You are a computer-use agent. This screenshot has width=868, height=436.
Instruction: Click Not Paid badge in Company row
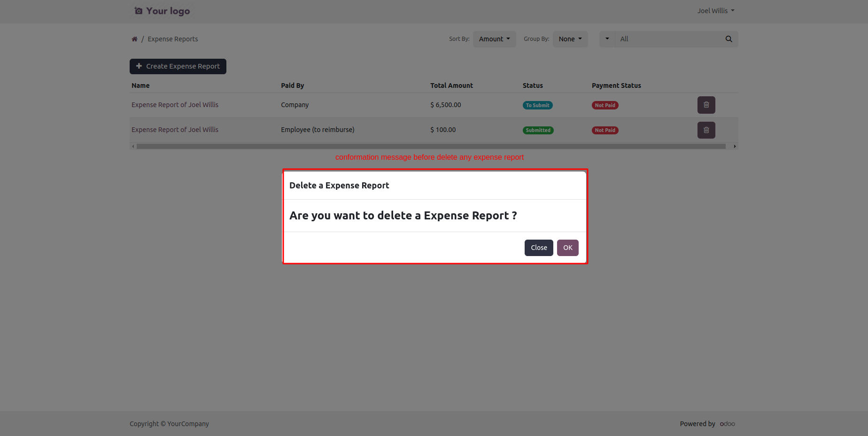coord(605,105)
